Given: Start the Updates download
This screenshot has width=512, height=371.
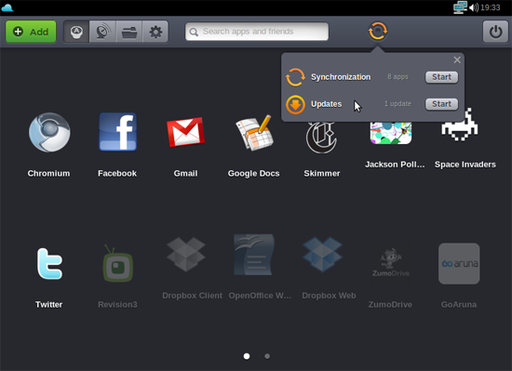Looking at the screenshot, I should (442, 104).
